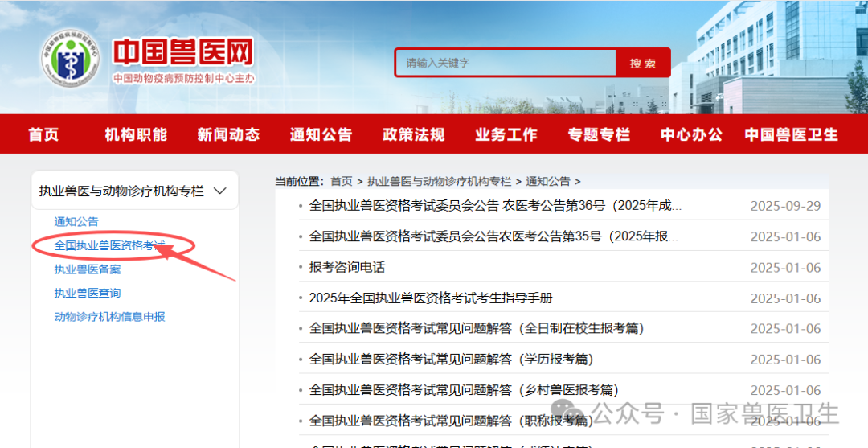This screenshot has width=868, height=448.
Task: Open the 中国兽医卫生 navigation item
Action: coord(791,134)
